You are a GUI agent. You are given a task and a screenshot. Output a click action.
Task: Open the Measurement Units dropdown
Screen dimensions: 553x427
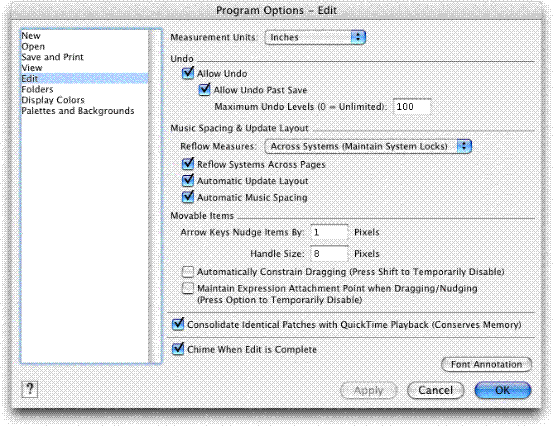point(315,37)
